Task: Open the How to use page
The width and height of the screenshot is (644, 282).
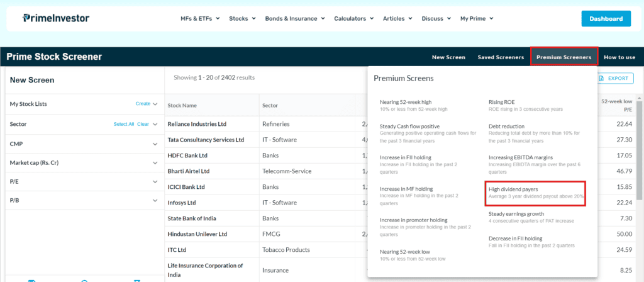Action: click(x=619, y=57)
